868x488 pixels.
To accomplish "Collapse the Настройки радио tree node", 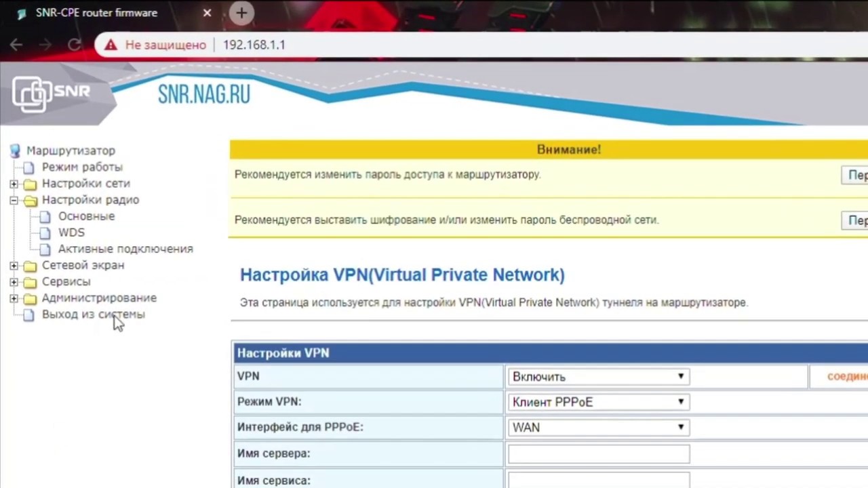I will [x=14, y=200].
